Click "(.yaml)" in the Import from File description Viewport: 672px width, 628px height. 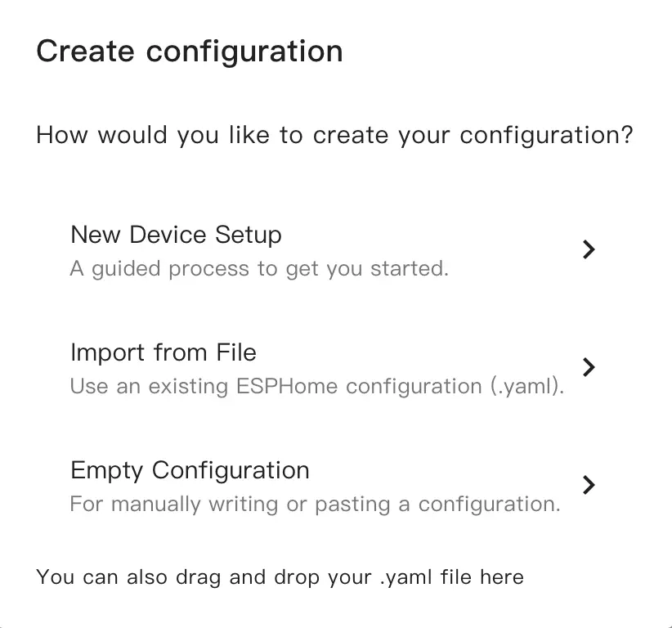(x=528, y=387)
